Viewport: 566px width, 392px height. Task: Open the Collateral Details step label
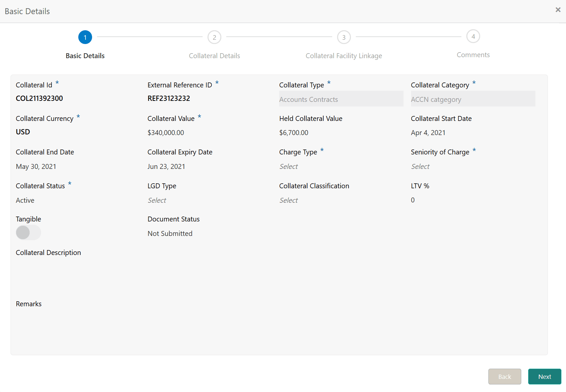pos(214,56)
